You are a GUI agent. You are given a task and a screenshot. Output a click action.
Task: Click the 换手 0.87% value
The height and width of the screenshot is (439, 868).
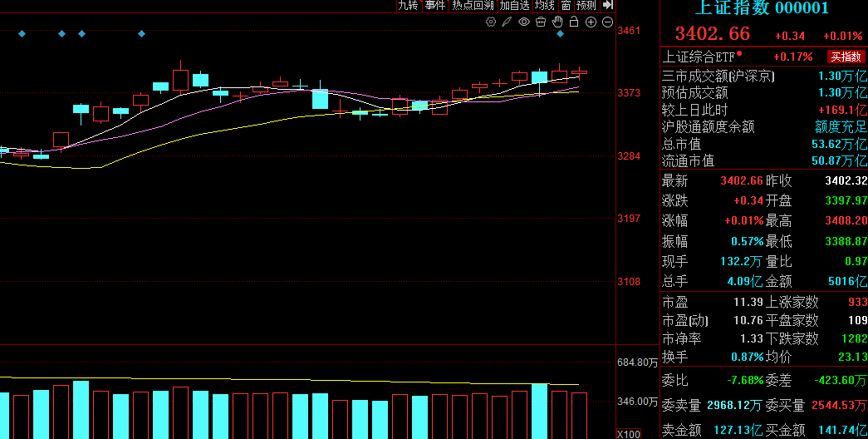[x=748, y=357]
